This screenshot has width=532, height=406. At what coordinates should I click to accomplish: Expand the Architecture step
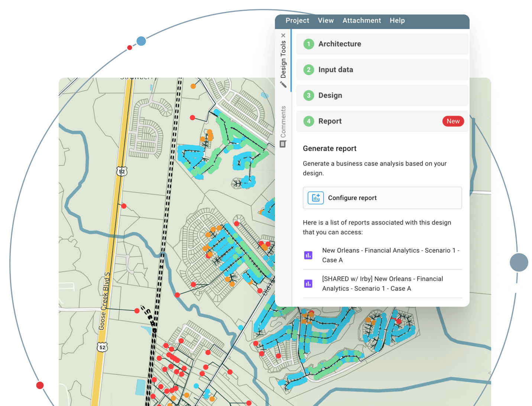pos(382,44)
